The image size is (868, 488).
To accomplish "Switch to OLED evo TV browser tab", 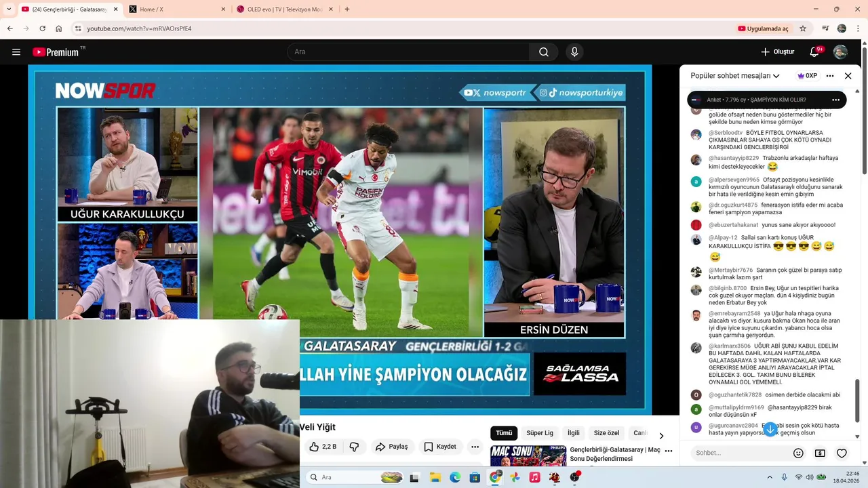I will 285,9.
